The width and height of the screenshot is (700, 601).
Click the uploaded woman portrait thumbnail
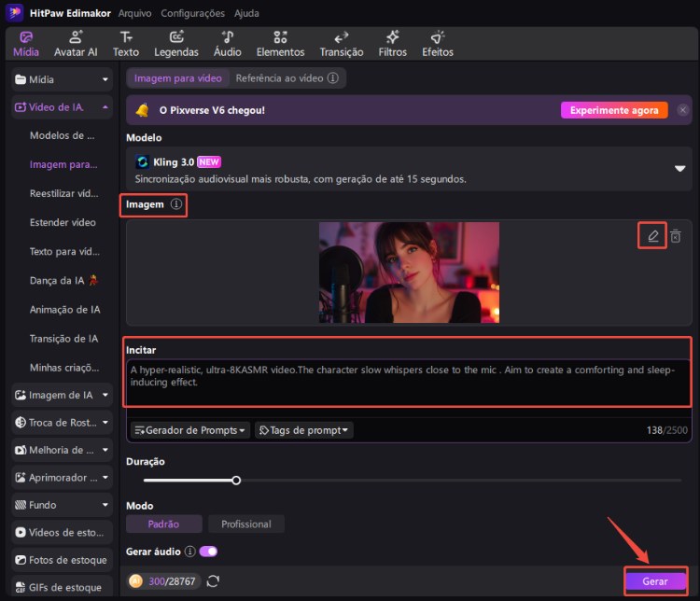409,273
